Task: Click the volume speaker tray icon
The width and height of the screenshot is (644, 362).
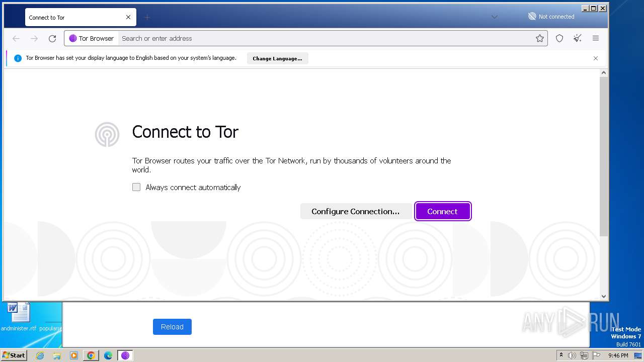Action: 572,355
